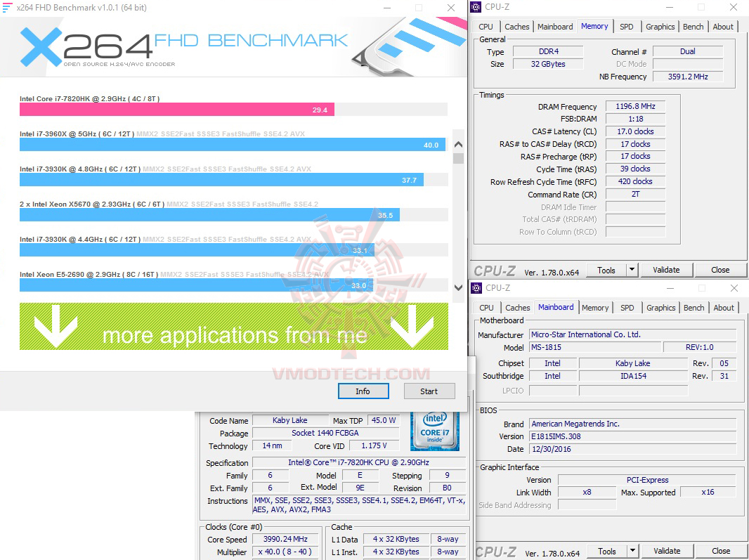The width and height of the screenshot is (749, 560).
Task: Start the x264 benchmark
Action: click(x=429, y=391)
